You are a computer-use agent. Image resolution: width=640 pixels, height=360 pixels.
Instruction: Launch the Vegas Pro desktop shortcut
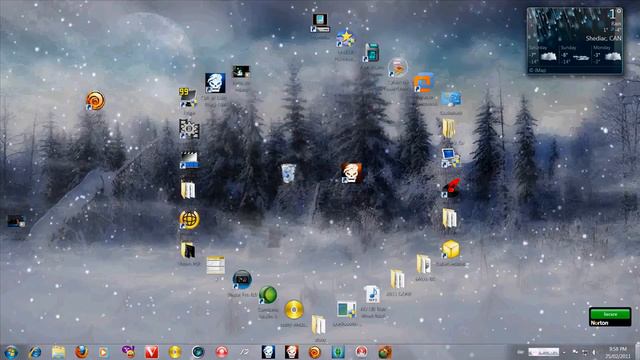[x=242, y=280]
